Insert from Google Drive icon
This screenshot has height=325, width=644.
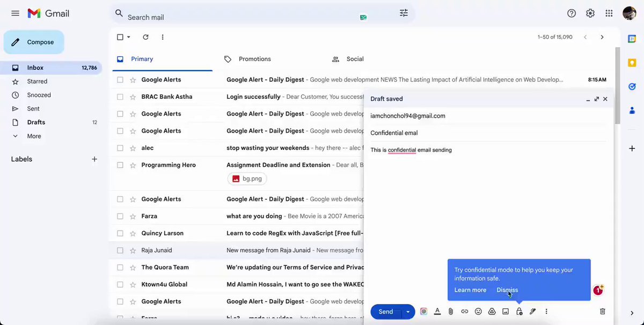click(492, 312)
